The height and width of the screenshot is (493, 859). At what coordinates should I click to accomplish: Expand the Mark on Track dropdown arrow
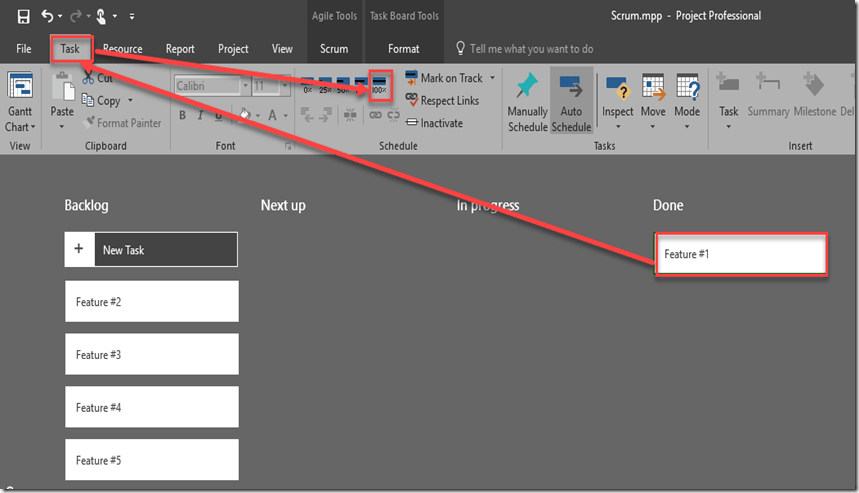[492, 78]
